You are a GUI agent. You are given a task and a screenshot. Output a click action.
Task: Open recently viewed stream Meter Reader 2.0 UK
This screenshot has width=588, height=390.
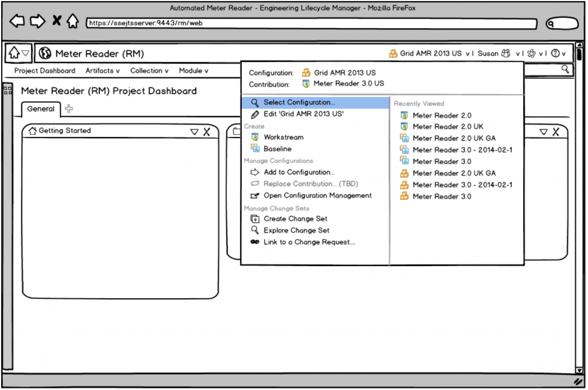click(x=442, y=127)
